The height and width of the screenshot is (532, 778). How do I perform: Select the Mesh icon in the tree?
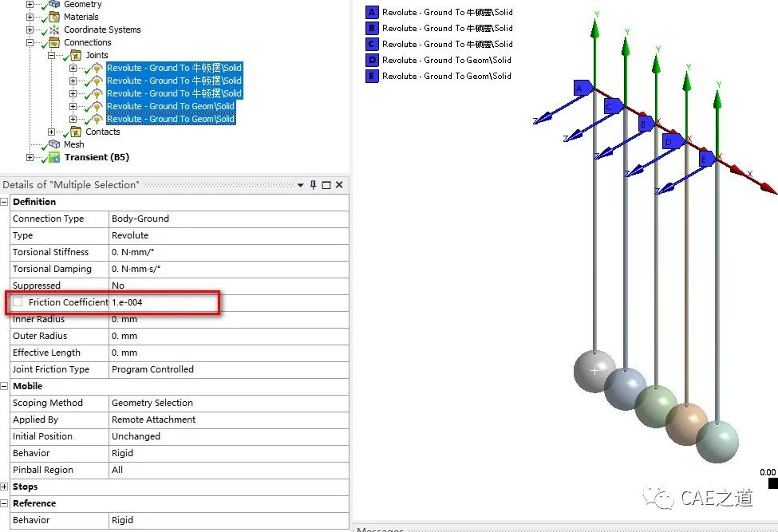coord(53,144)
